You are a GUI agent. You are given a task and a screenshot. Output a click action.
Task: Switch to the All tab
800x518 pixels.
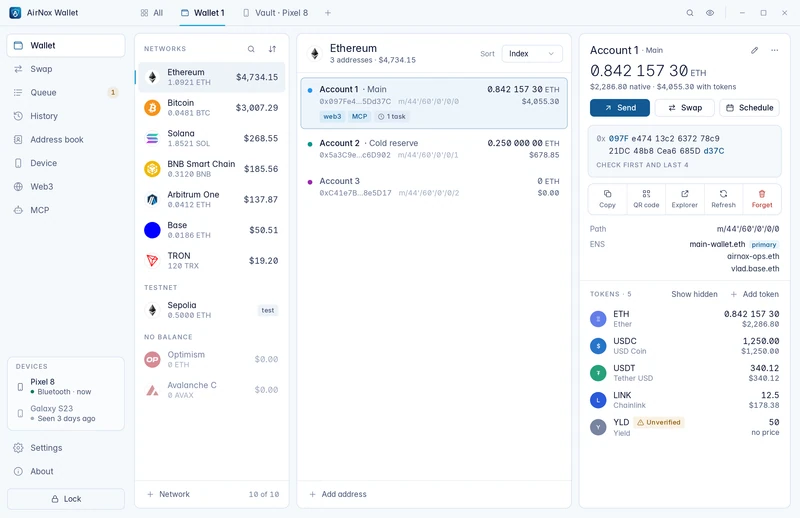[152, 13]
